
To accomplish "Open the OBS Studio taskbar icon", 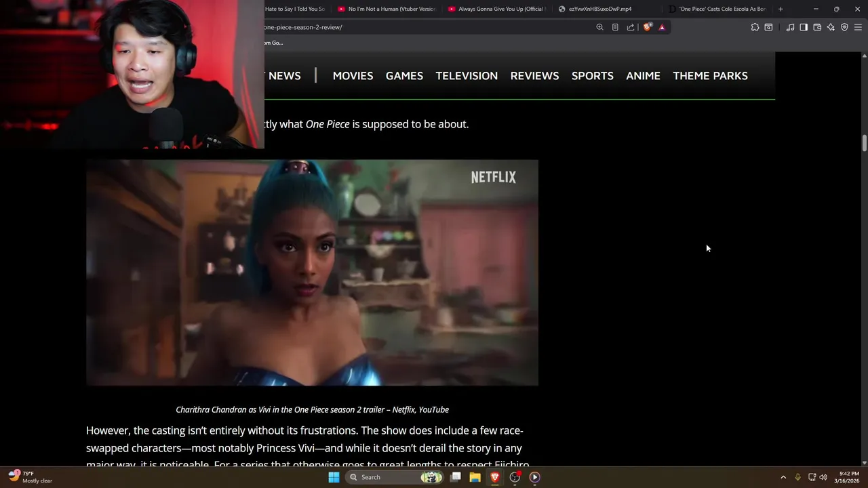I will tap(515, 477).
